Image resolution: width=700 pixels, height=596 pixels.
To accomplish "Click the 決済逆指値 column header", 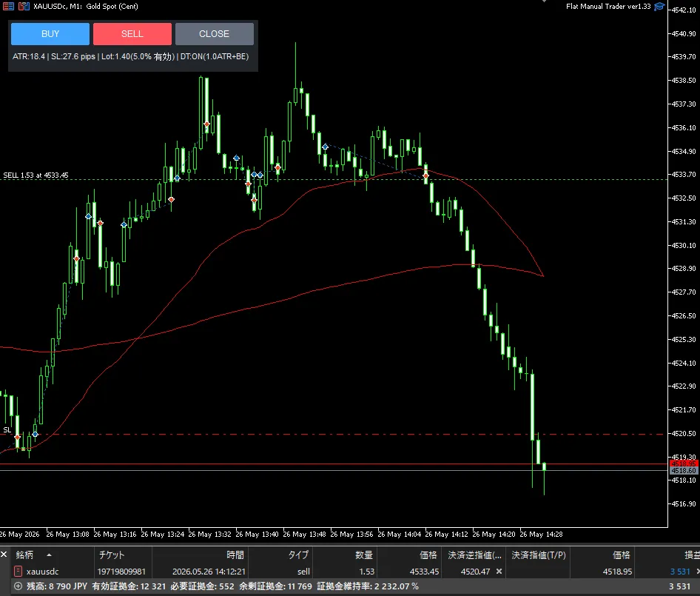I will [x=474, y=555].
